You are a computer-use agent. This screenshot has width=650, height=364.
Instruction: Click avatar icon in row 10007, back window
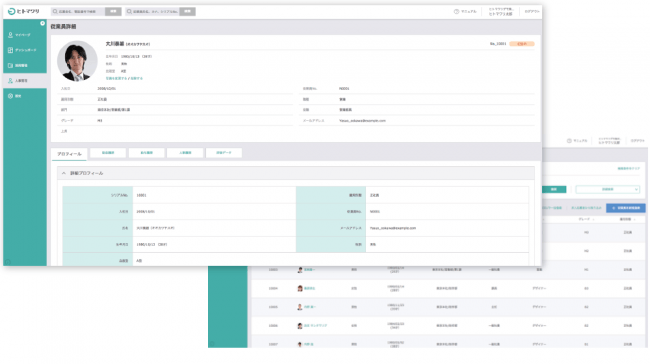click(300, 345)
